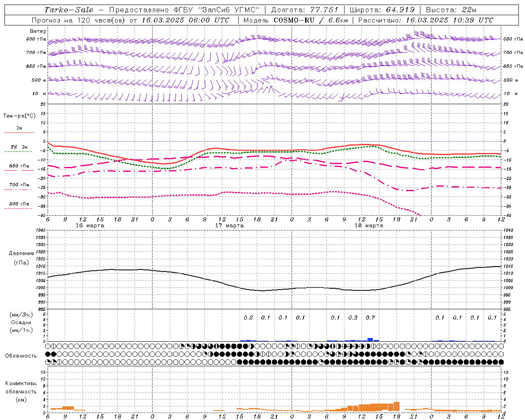
Task: Click the 0.2 precipitation value
Action: tap(248, 317)
